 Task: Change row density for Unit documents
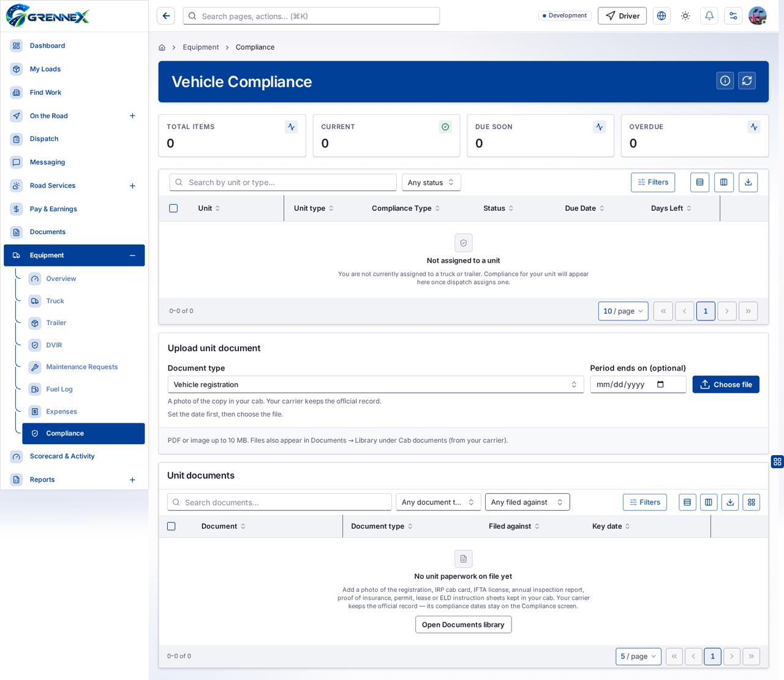(687, 502)
